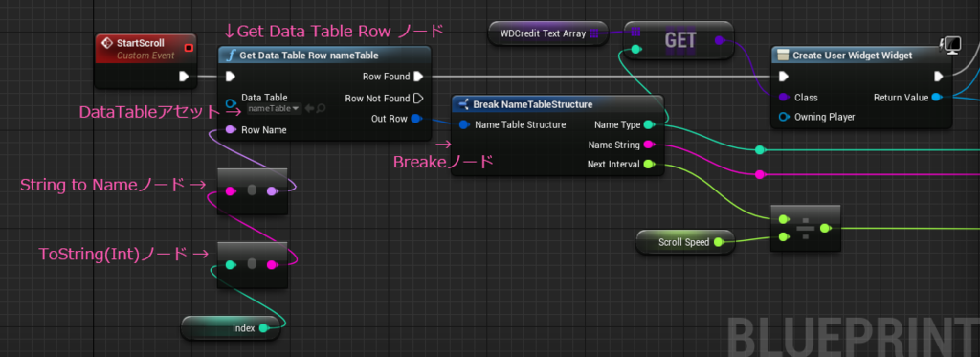This screenshot has height=357, width=980.
Task: Click the StartScroll exec output pin
Action: [184, 77]
